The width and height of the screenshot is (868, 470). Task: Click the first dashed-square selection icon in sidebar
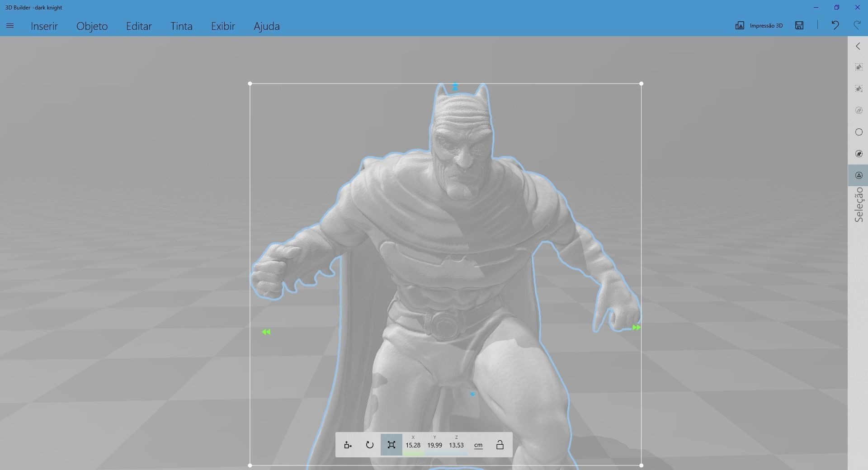tap(859, 67)
